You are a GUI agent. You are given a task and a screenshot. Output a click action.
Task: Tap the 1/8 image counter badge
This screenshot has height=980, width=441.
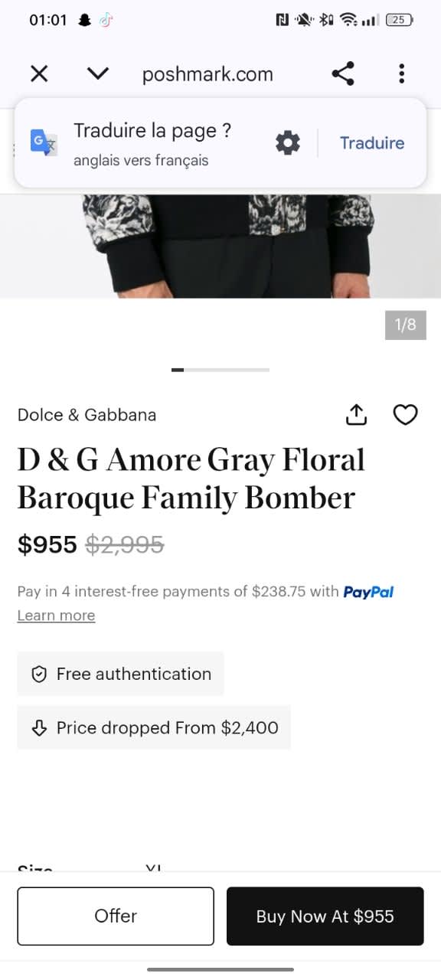(405, 325)
